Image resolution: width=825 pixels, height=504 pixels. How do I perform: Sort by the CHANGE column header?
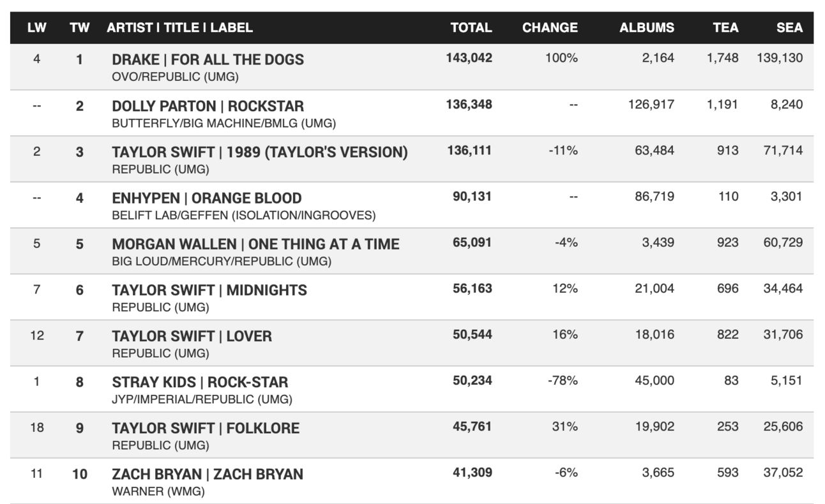coord(550,27)
